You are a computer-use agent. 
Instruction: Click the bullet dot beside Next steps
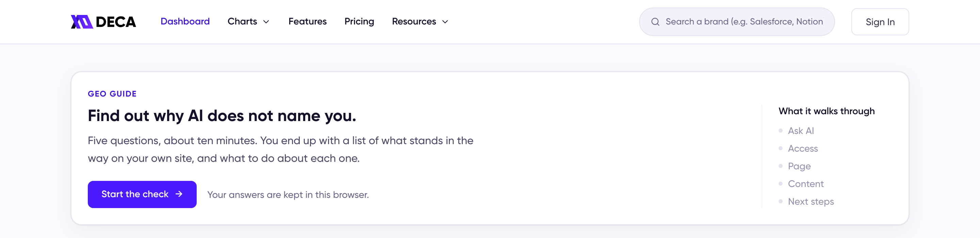781,201
